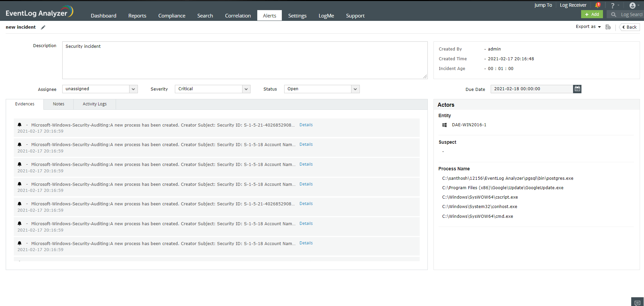Viewport: 644px width, 306px height.
Task: Go back using the Back button
Action: pyautogui.click(x=630, y=27)
